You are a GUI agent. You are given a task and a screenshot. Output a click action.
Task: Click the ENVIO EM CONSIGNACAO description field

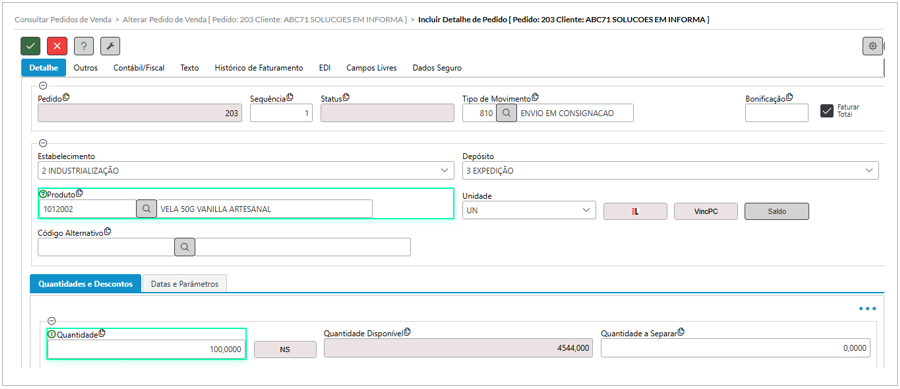point(575,114)
